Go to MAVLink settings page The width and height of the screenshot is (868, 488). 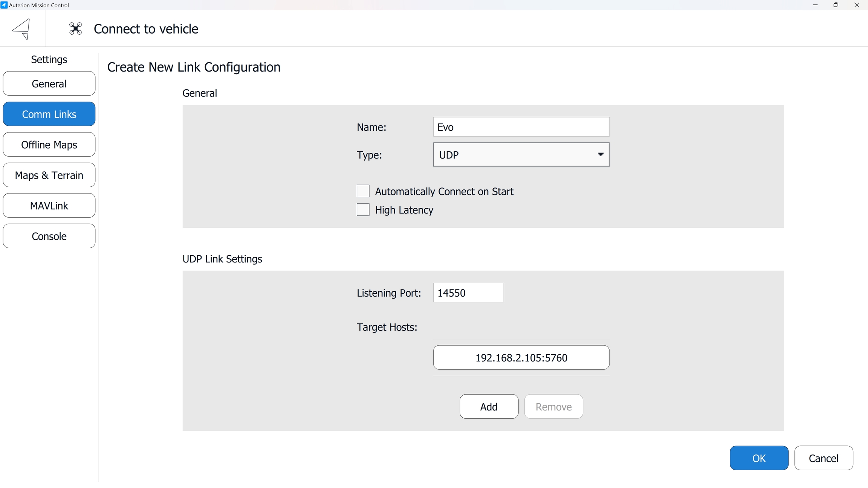coord(49,206)
